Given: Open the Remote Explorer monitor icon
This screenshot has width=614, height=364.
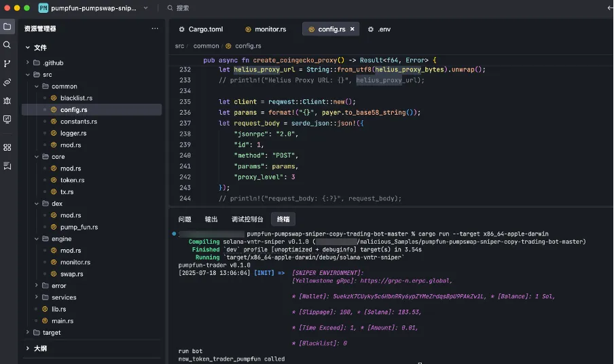Looking at the screenshot, I should (x=7, y=119).
